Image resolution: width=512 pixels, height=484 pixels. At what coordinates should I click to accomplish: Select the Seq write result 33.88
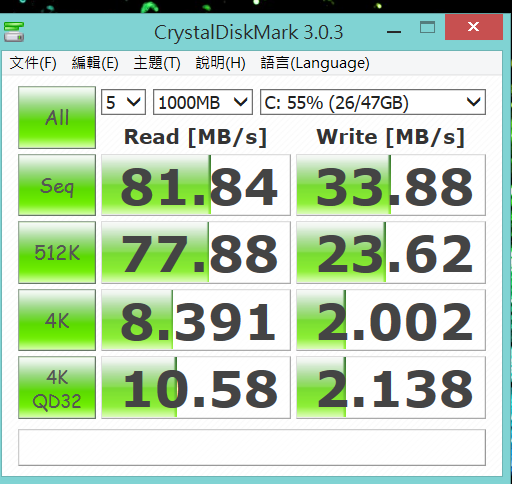(x=391, y=185)
